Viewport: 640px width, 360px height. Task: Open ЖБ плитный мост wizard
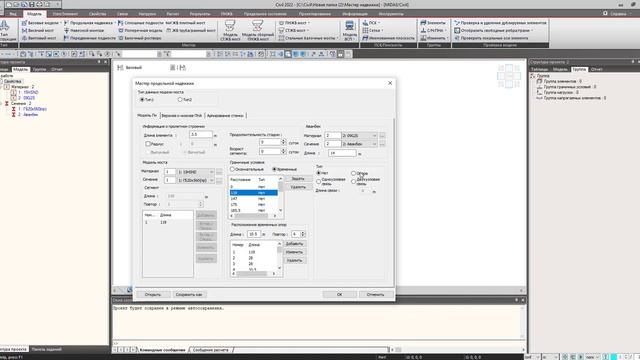tap(186, 23)
